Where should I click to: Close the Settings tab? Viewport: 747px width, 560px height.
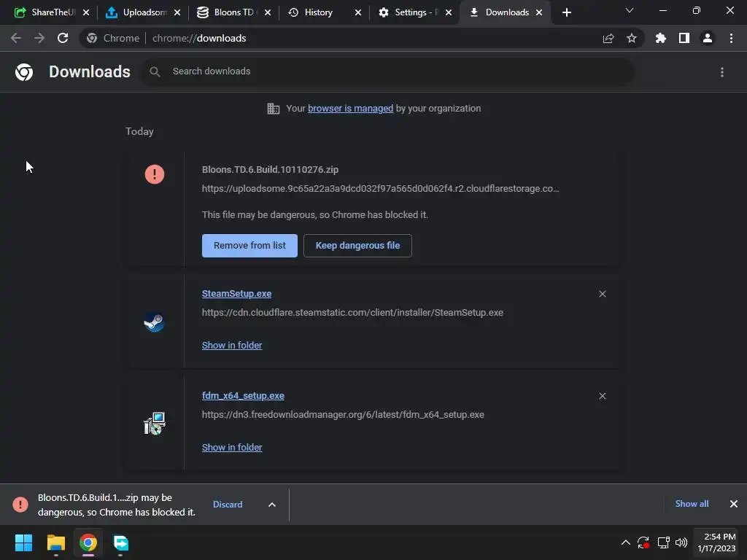[449, 13]
